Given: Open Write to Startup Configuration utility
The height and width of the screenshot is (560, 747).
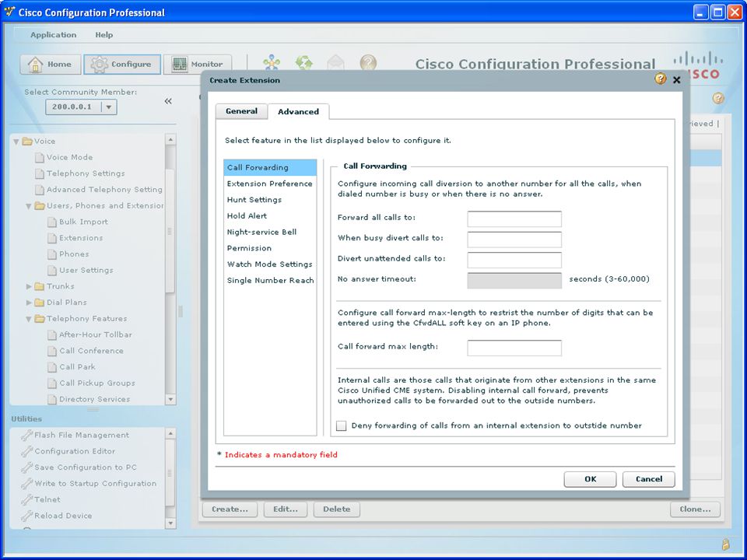Looking at the screenshot, I should 95,484.
